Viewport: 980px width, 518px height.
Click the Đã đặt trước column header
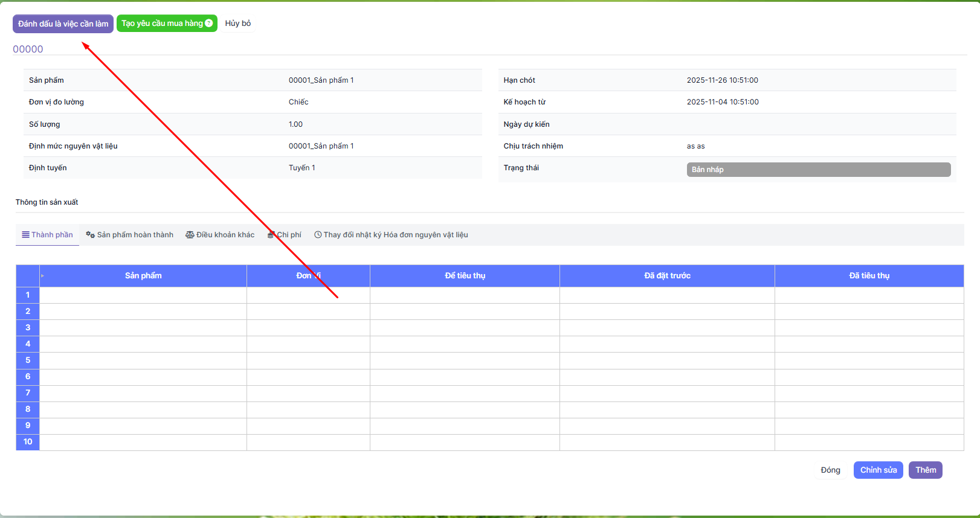click(667, 276)
